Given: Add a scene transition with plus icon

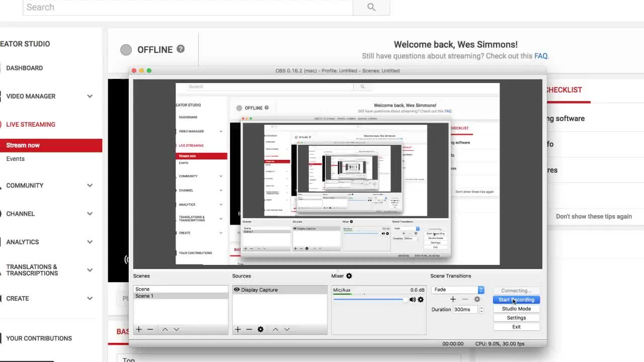Looking at the screenshot, I should click(x=453, y=299).
